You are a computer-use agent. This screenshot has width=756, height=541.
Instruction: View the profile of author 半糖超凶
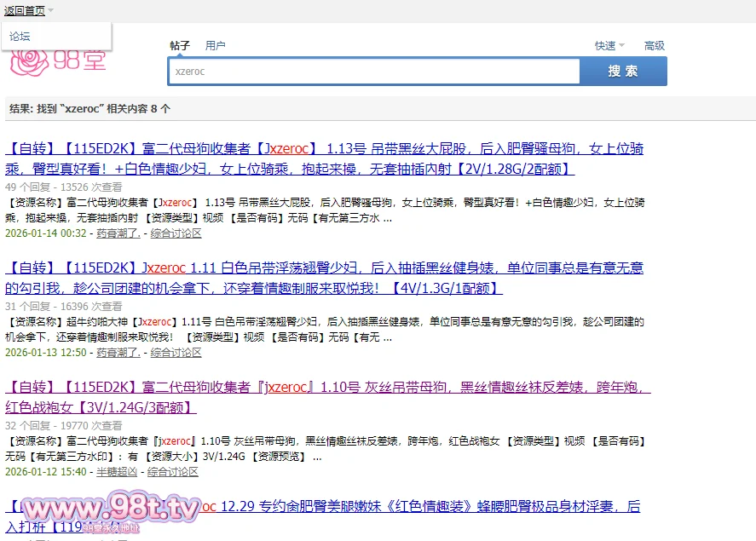117,471
